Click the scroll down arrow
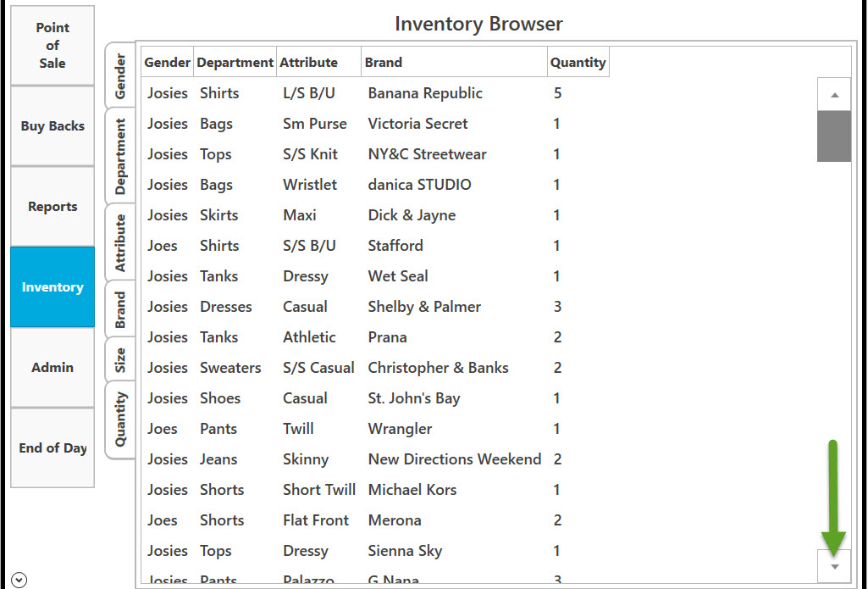The image size is (868, 589). tap(834, 566)
